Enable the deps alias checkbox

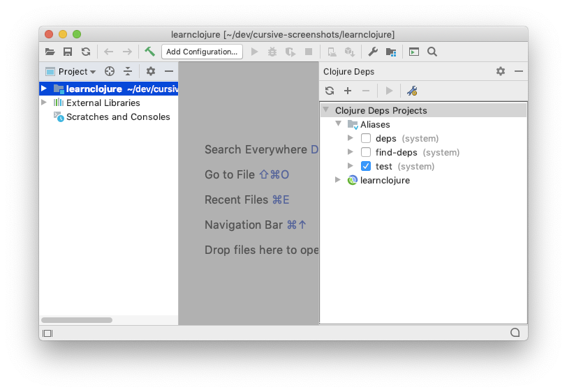[x=366, y=138]
